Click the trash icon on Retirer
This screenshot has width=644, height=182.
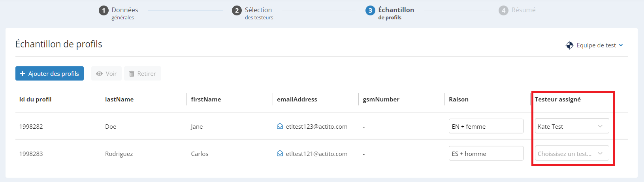(132, 74)
